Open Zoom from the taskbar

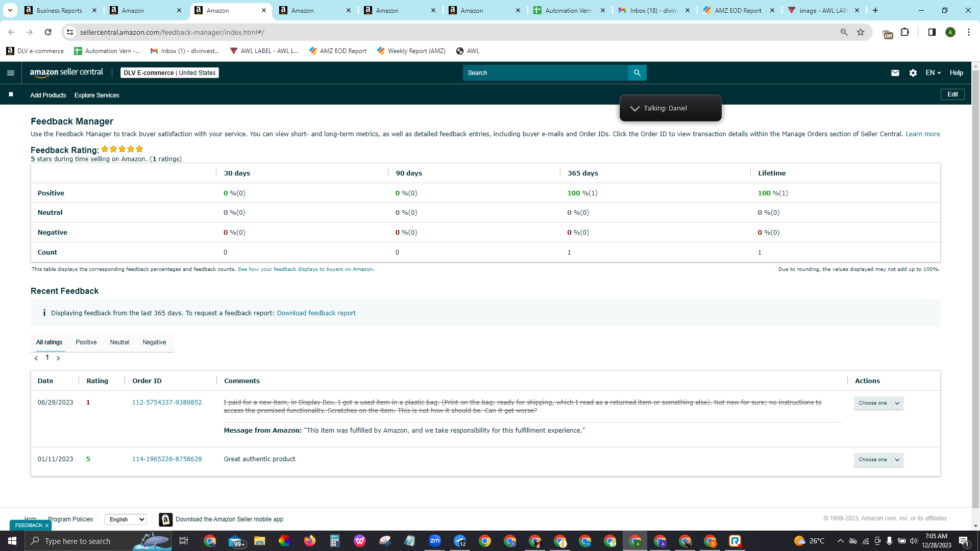click(x=435, y=541)
